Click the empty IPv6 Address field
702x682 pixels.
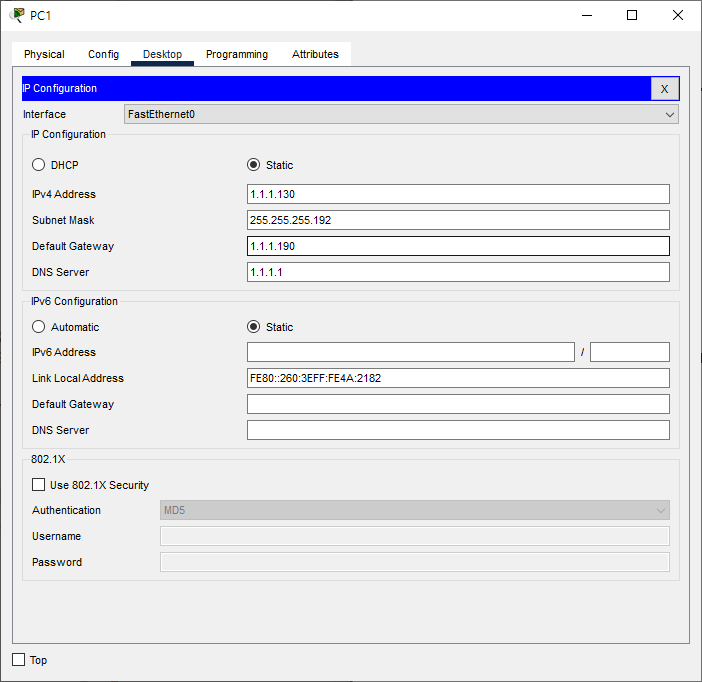[x=411, y=352]
